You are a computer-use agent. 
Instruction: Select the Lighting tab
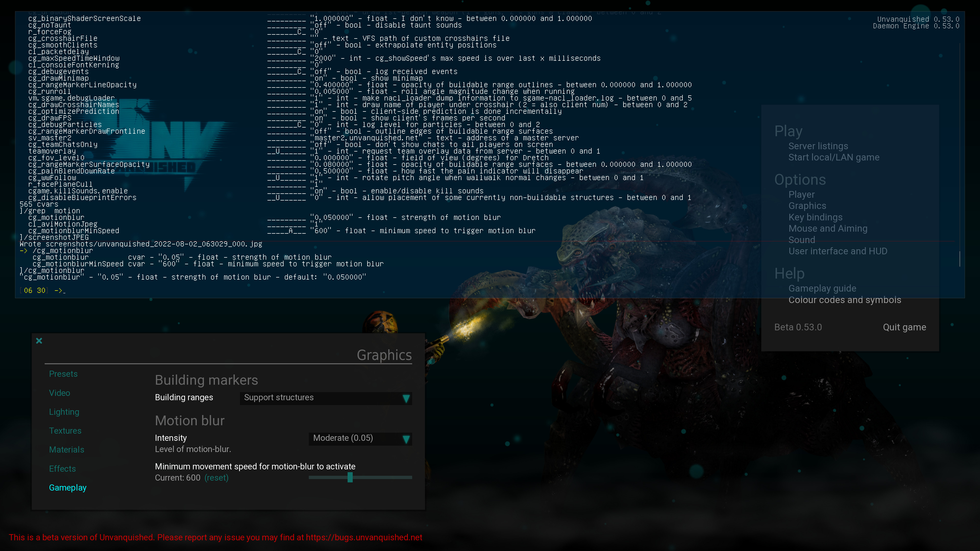coord(64,412)
